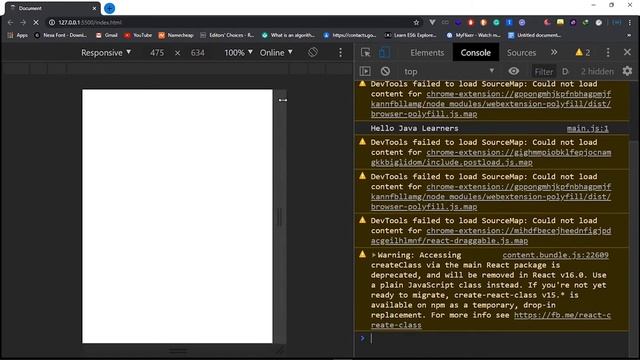
Task: Focus the console prompt input line
Action: click(498, 338)
